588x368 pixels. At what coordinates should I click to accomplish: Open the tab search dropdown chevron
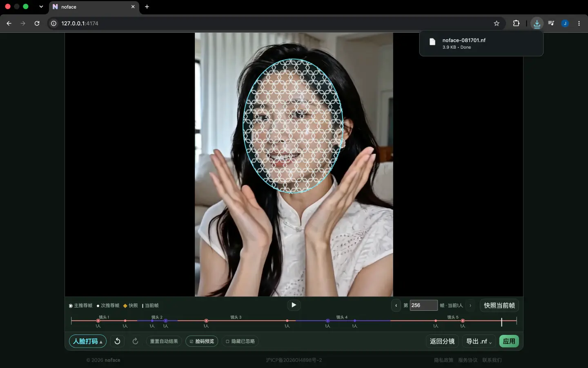coord(41,7)
